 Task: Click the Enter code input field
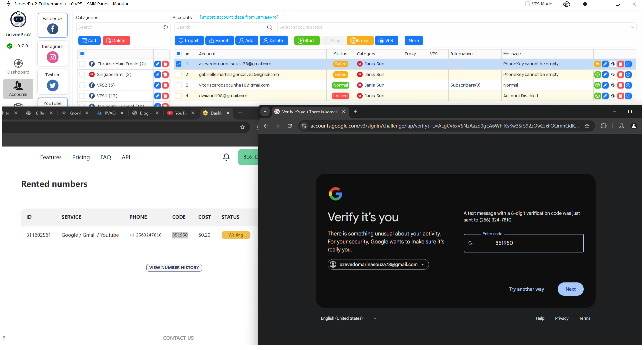tap(523, 243)
